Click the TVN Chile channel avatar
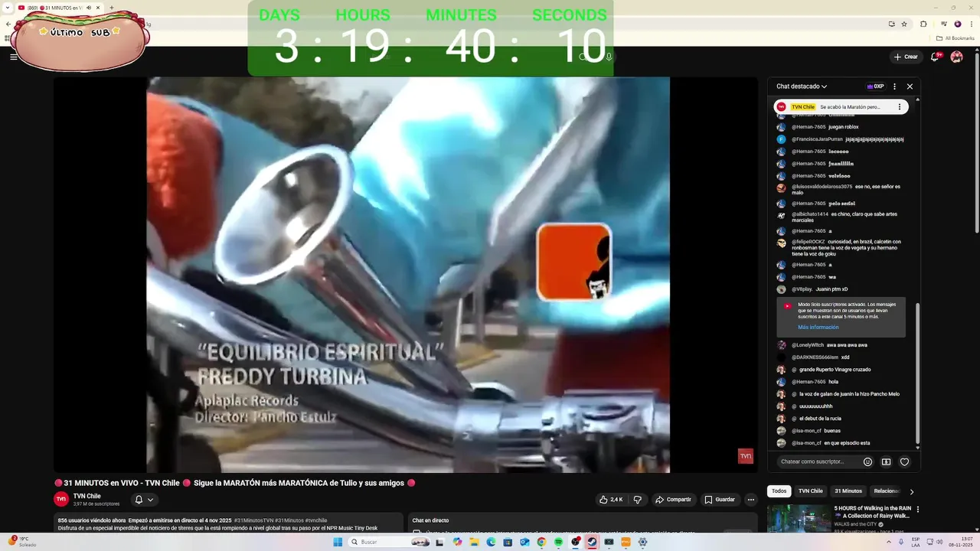 coord(61,499)
